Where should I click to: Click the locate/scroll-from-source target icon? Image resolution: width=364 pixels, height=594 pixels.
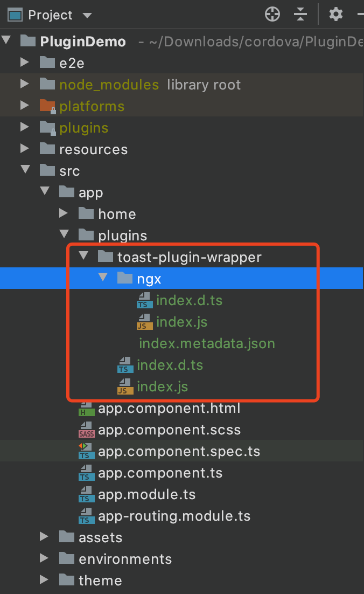point(272,15)
